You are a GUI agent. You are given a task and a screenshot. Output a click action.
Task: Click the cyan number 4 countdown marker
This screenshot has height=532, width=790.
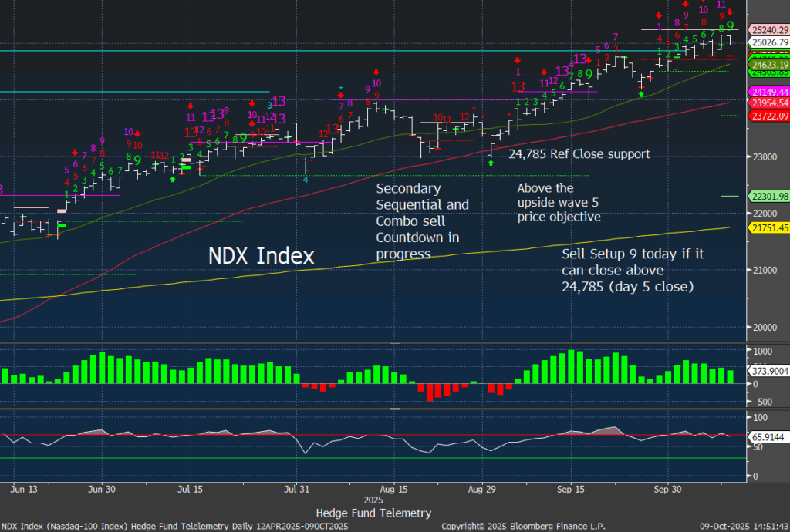(x=305, y=180)
